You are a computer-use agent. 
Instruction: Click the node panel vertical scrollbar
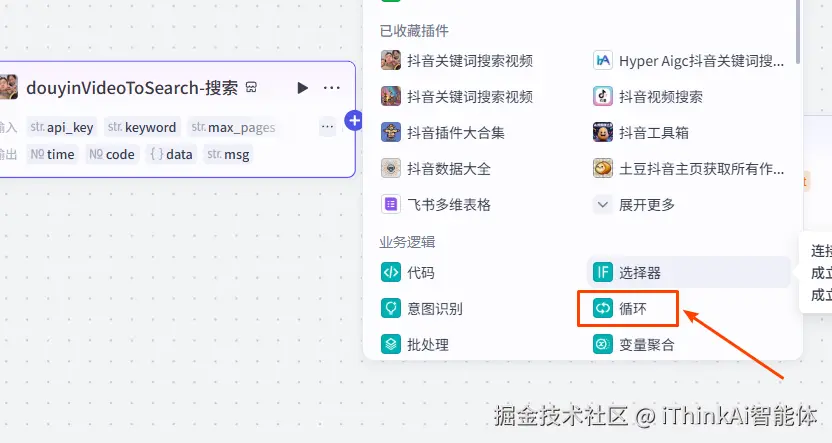(x=798, y=32)
